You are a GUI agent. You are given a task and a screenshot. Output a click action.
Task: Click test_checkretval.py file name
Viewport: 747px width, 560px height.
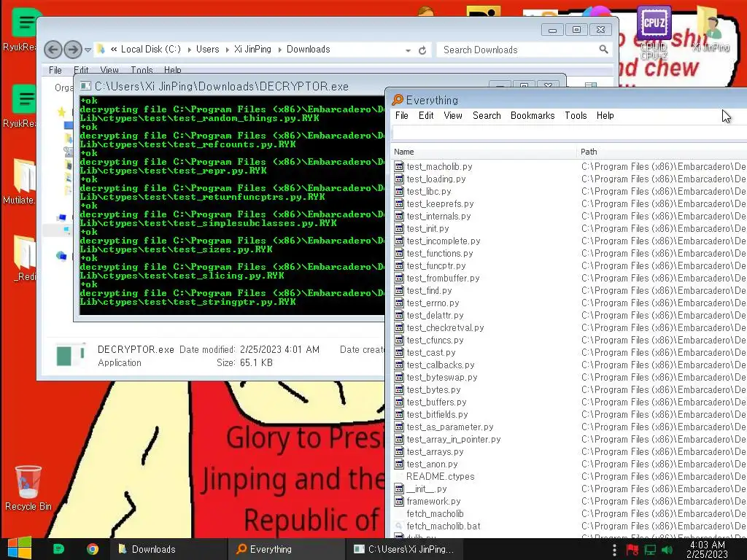(x=445, y=327)
